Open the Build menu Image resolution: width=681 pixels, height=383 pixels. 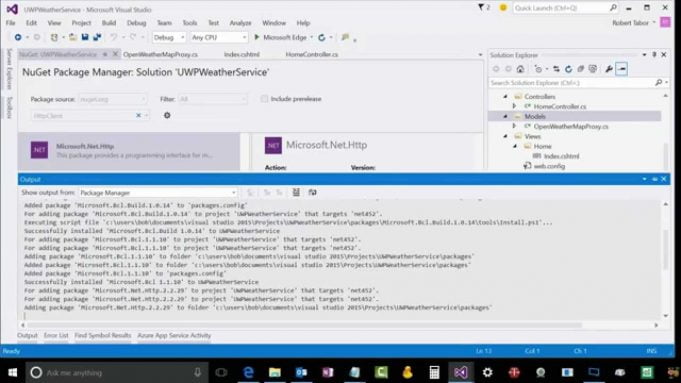point(109,23)
